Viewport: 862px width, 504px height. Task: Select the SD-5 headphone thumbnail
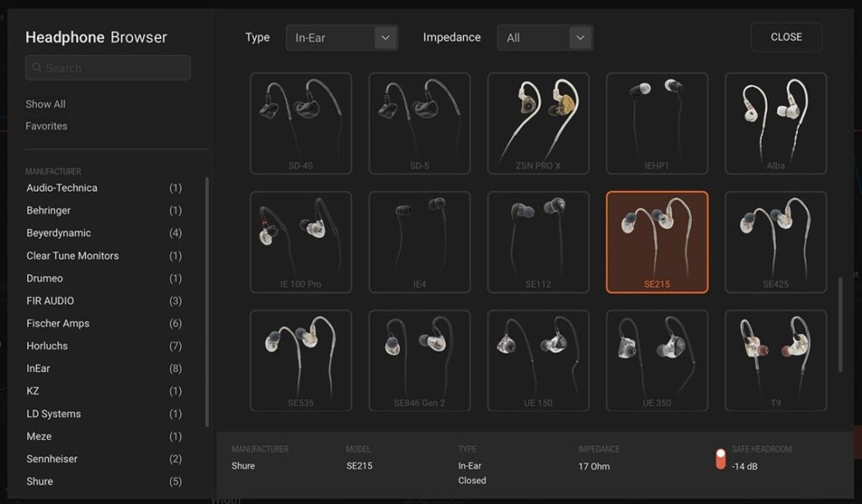point(419,124)
